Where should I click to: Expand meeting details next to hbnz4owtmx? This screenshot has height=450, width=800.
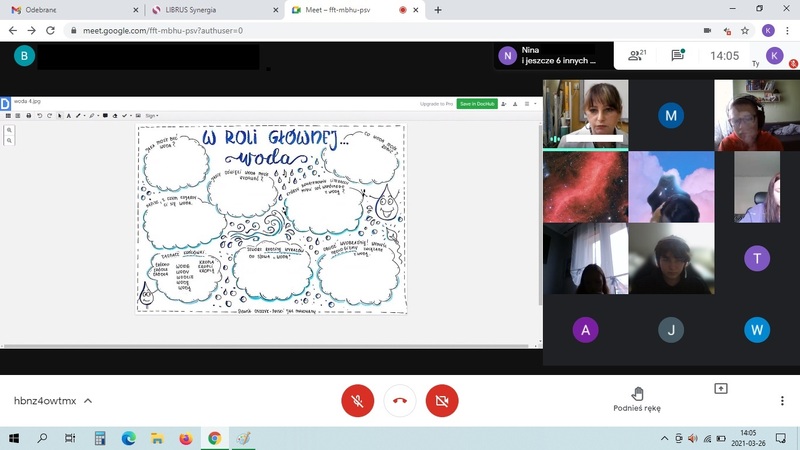coord(88,401)
